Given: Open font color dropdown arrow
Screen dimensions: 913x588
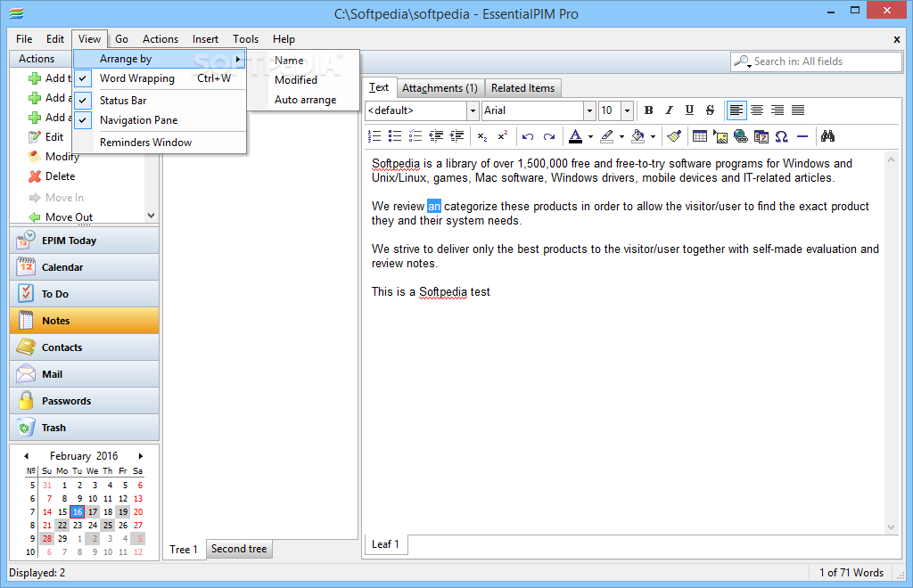Looking at the screenshot, I should 590,137.
